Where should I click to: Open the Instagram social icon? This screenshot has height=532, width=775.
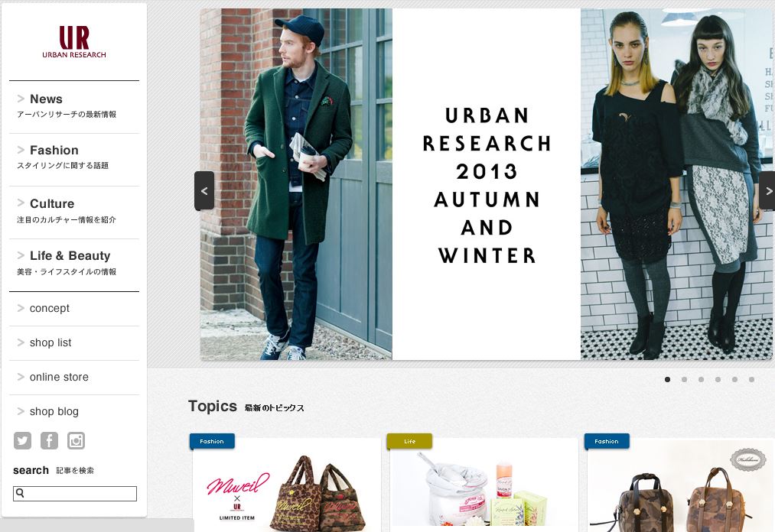click(76, 440)
